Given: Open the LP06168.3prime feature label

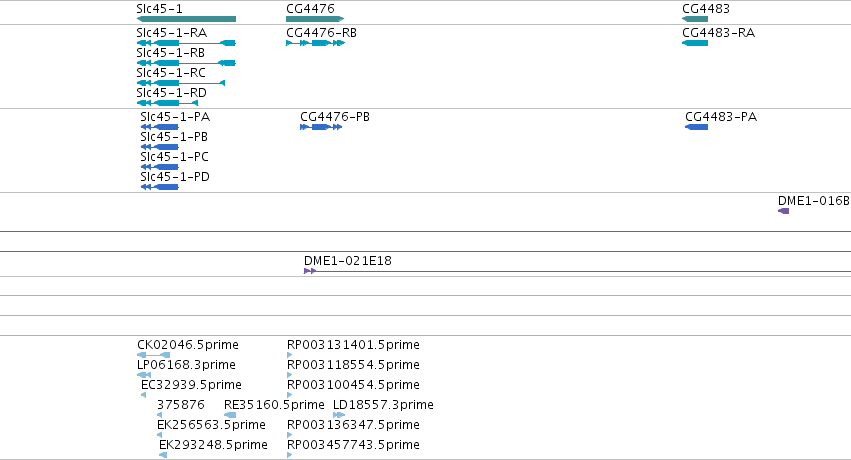Looking at the screenshot, I should pyautogui.click(x=186, y=365).
